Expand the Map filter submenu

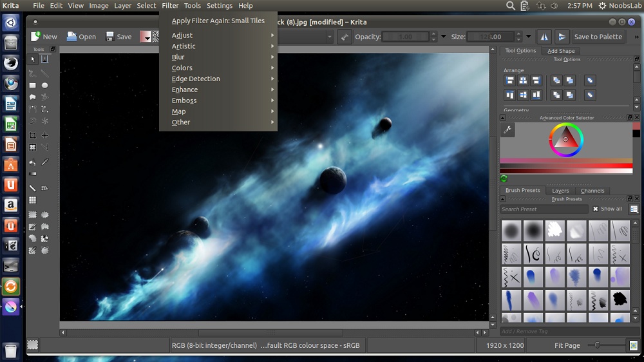click(x=218, y=111)
